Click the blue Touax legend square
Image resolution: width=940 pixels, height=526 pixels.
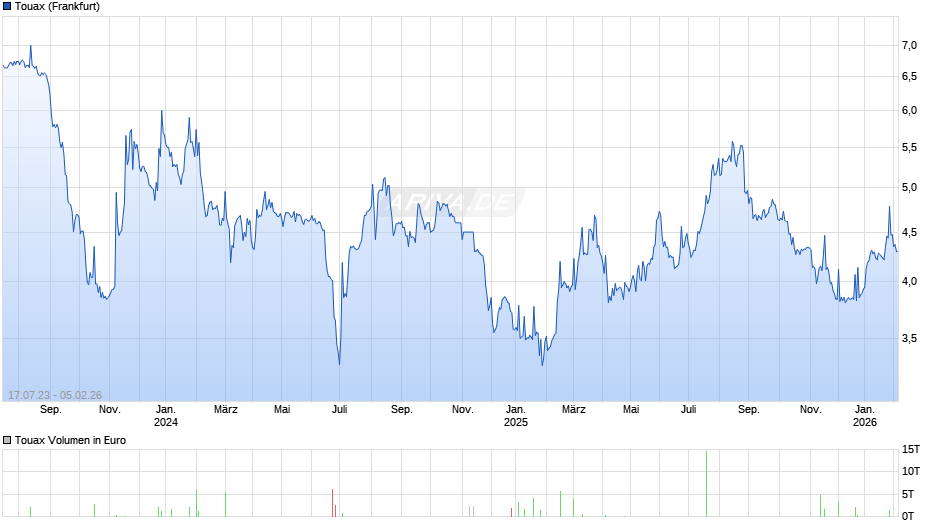(7, 7)
